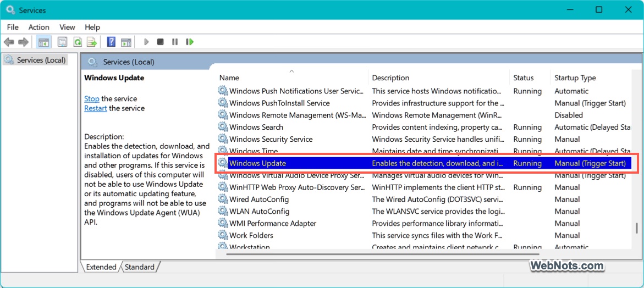
Task: Select the WLAN AutoConfig service name
Action: [259, 211]
